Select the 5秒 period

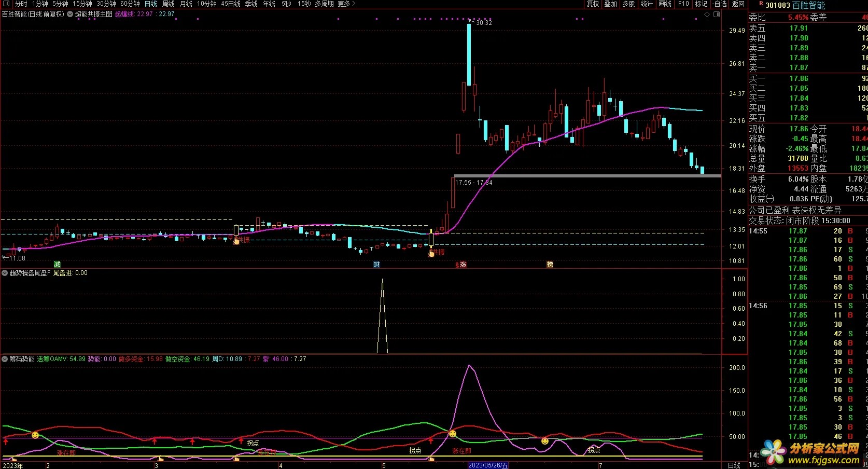pyautogui.click(x=287, y=4)
